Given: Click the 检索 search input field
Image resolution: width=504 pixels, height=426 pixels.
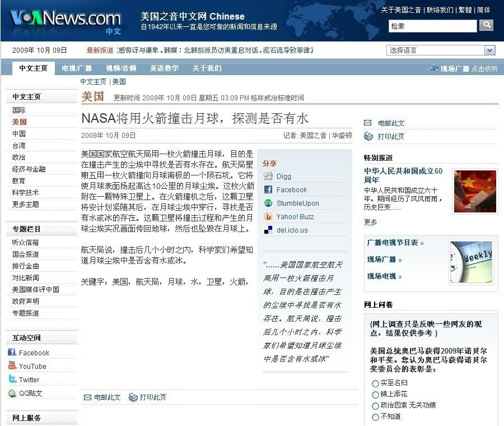Looking at the screenshot, I should (x=432, y=26).
